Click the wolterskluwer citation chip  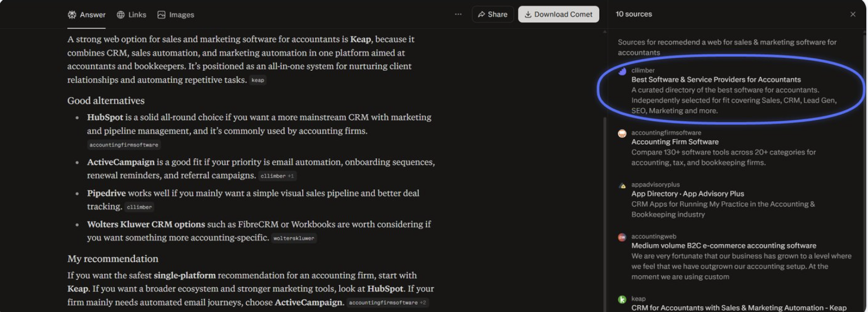[294, 238]
